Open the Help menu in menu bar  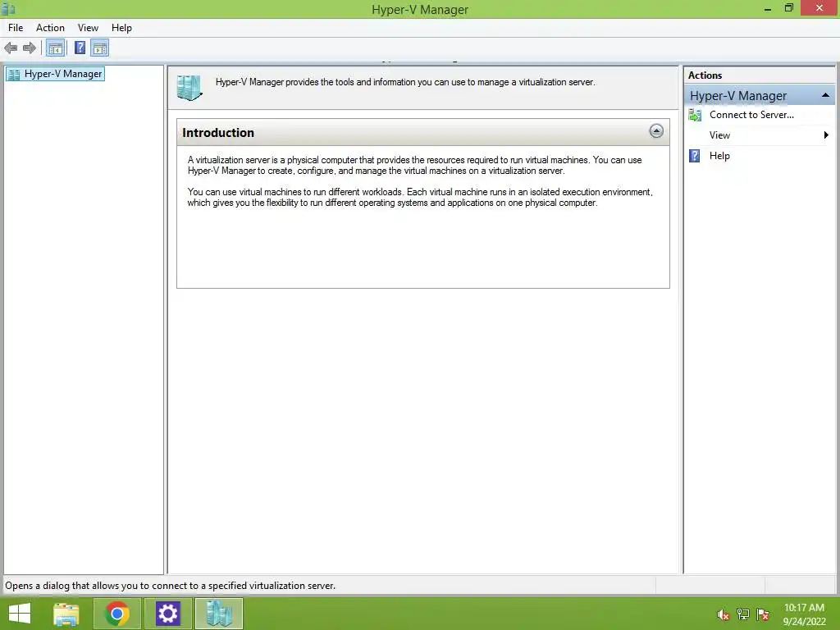click(x=121, y=28)
